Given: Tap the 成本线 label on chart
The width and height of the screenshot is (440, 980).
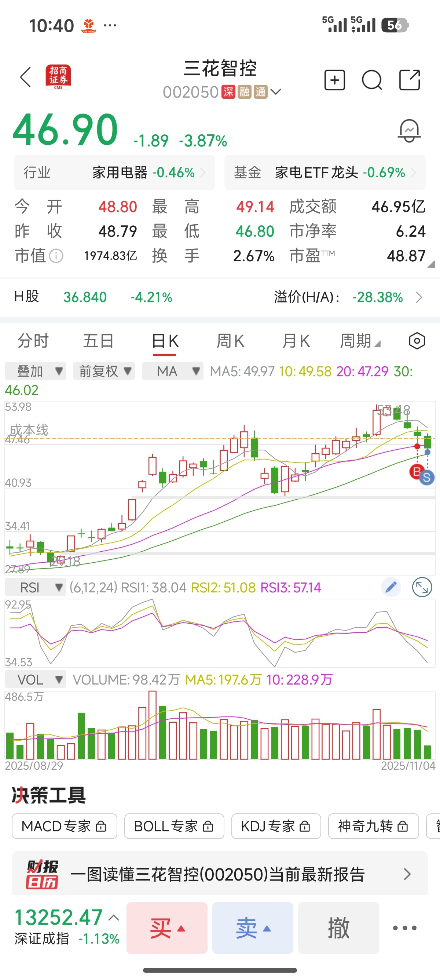Looking at the screenshot, I should point(29,430).
